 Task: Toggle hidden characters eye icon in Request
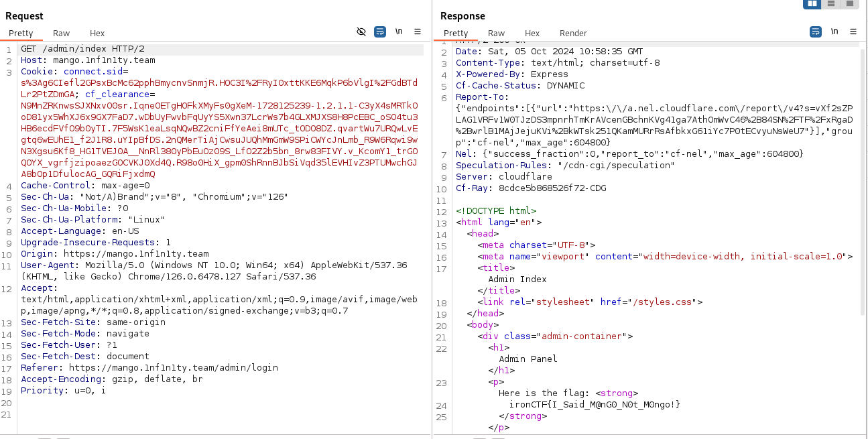tap(361, 32)
